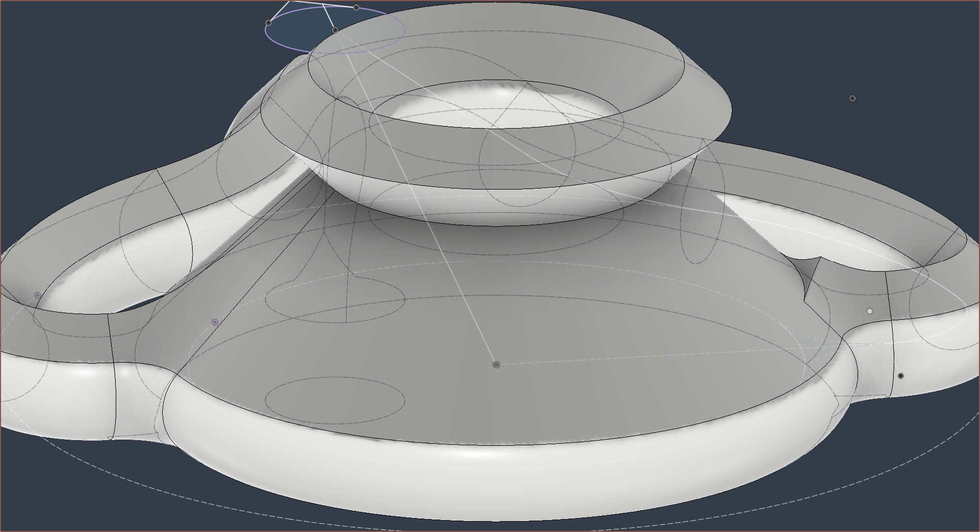Image resolution: width=980 pixels, height=532 pixels.
Task: Select leftmost point on the purple ellipse
Action: 268,23
